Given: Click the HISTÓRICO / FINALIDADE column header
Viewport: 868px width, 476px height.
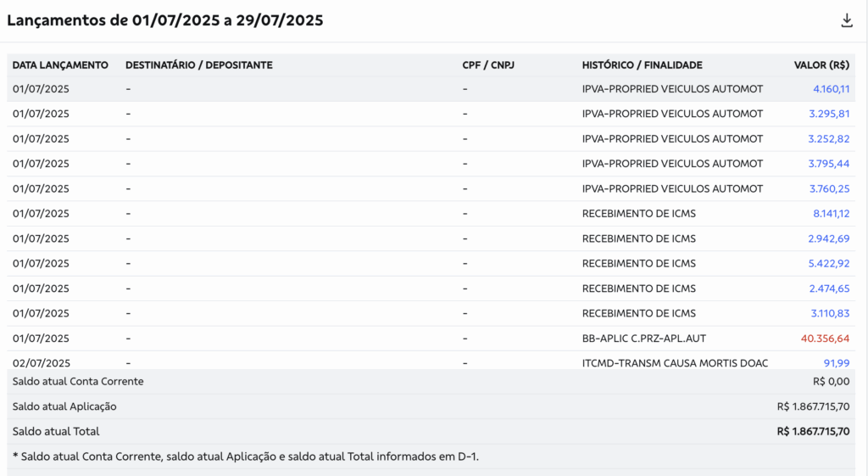Looking at the screenshot, I should 642,65.
